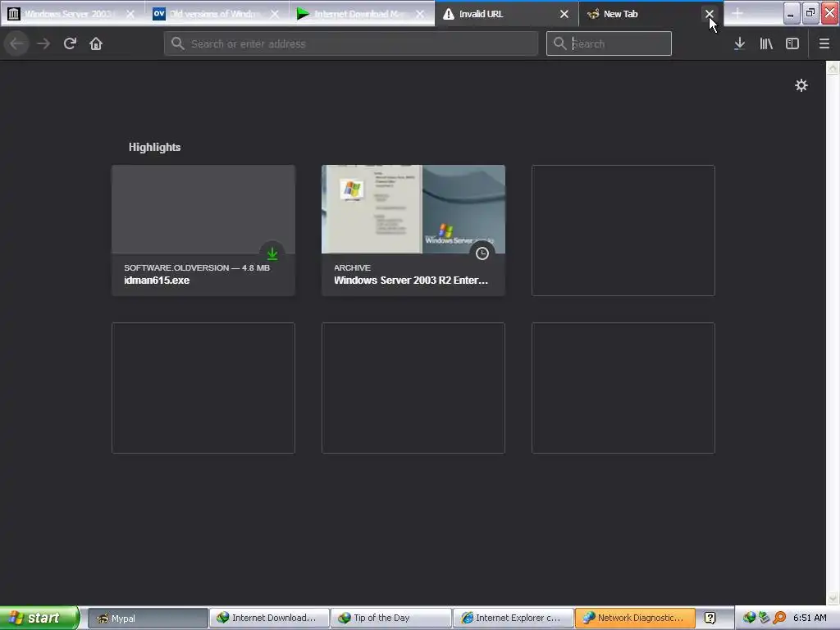Click magnifier icon in the search box
840x630 pixels.
click(x=559, y=43)
